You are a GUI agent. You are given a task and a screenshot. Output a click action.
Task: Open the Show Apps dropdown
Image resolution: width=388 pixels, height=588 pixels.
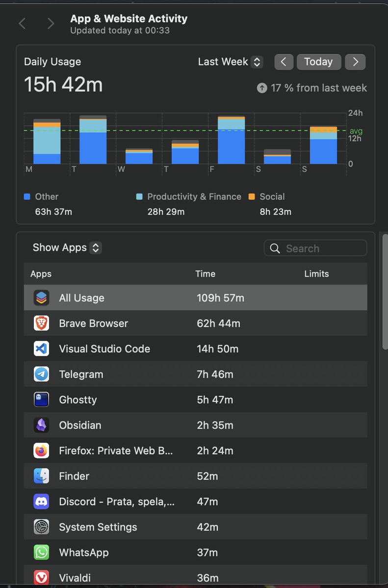(67, 247)
